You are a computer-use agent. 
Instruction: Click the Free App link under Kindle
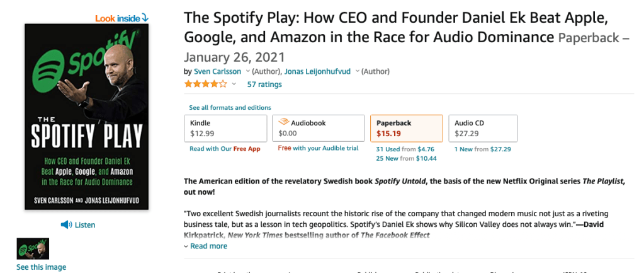tap(246, 149)
